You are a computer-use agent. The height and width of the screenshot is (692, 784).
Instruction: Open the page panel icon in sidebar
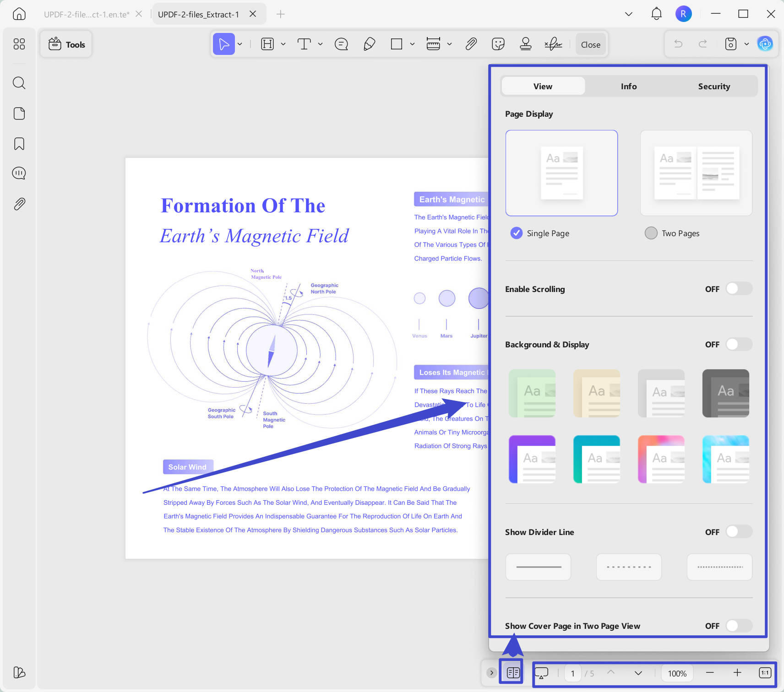tap(19, 114)
